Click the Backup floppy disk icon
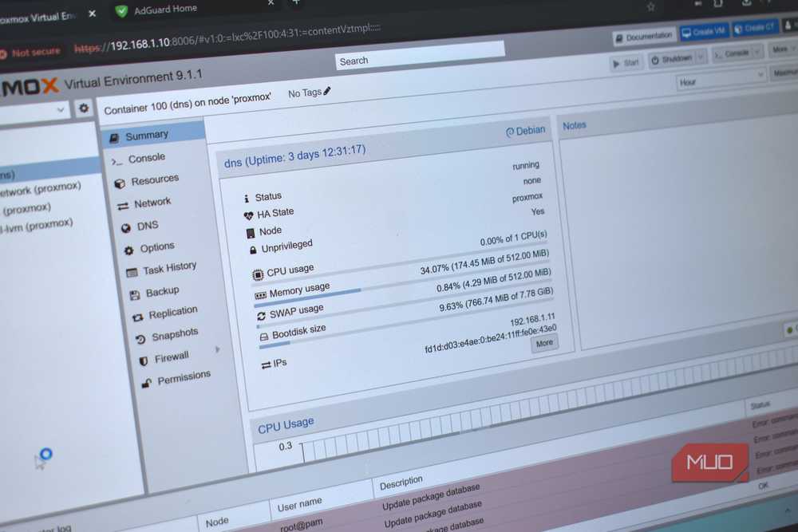This screenshot has width=798, height=532. point(135,295)
